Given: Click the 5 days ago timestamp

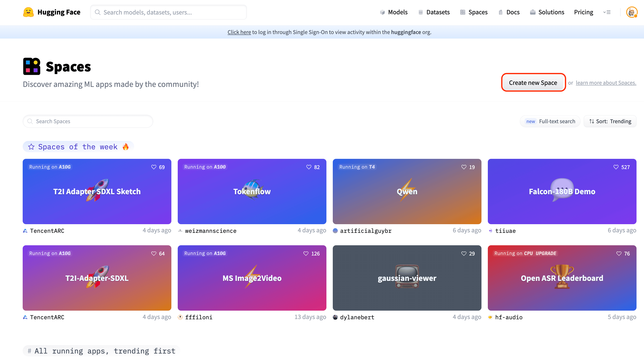Looking at the screenshot, I should click(x=622, y=317).
